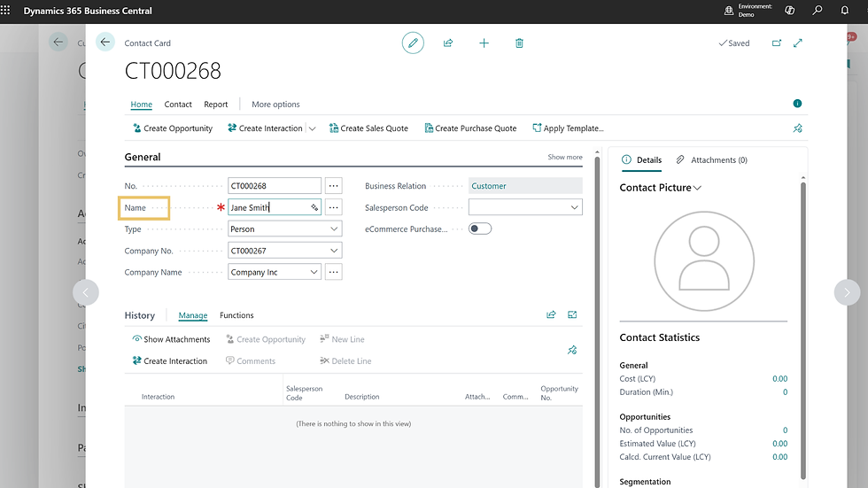Click back arrow in background page
The image size is (868, 488).
coord(58,42)
